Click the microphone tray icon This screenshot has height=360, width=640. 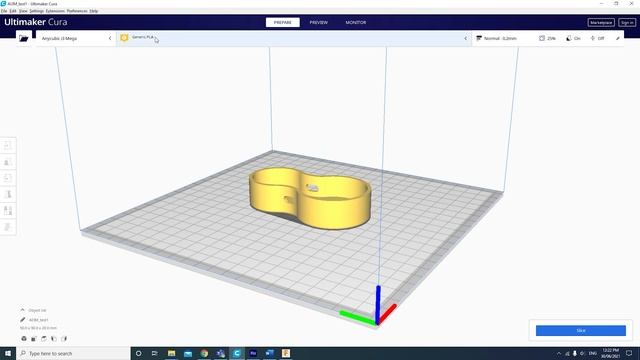tap(575, 353)
